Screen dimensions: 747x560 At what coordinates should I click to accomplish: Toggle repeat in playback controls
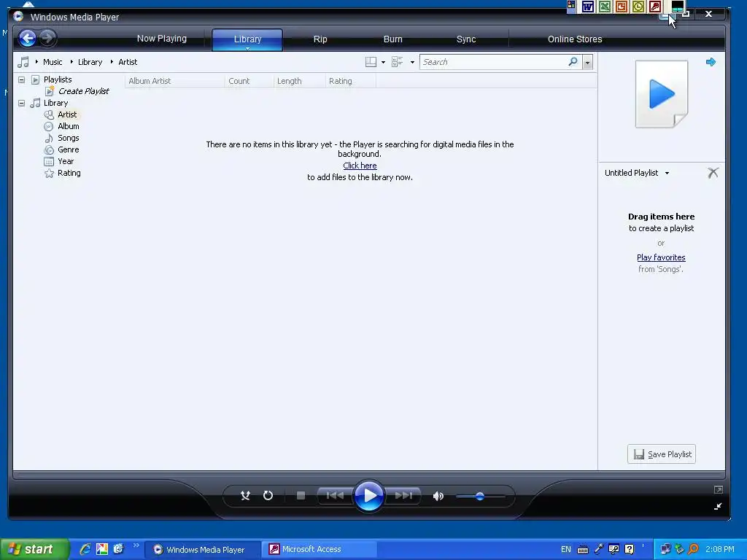coord(268,496)
